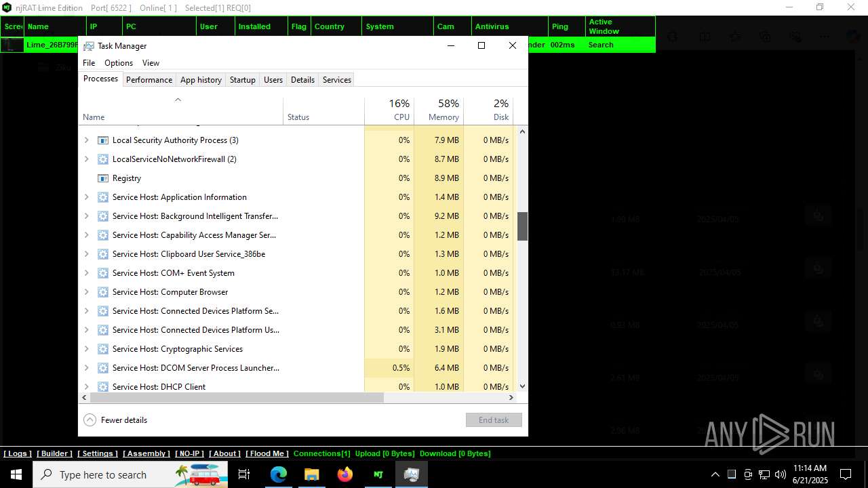Open the View menu in Task Manager
This screenshot has height=488, width=868.
(151, 63)
